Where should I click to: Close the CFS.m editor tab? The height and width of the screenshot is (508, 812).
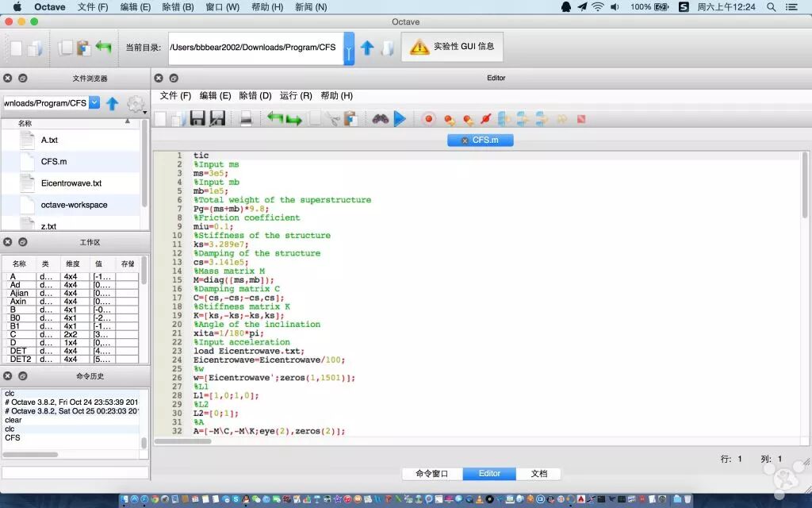click(x=465, y=140)
